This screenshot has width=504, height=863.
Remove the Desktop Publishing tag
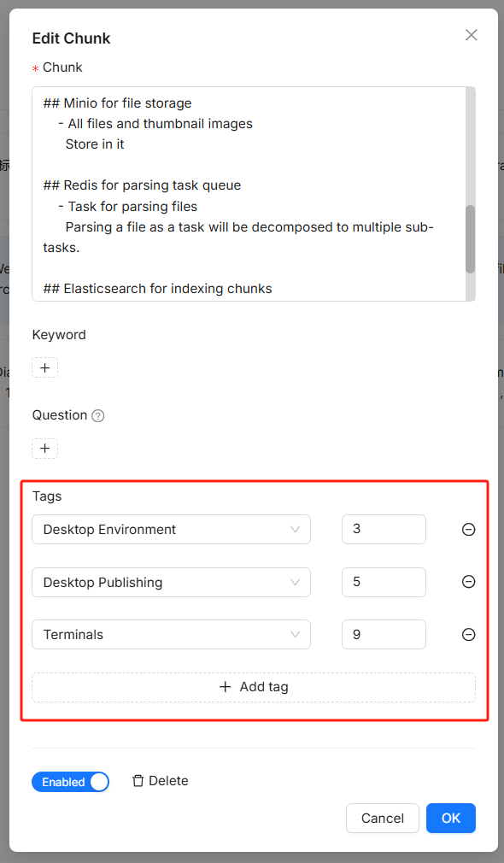(x=468, y=582)
